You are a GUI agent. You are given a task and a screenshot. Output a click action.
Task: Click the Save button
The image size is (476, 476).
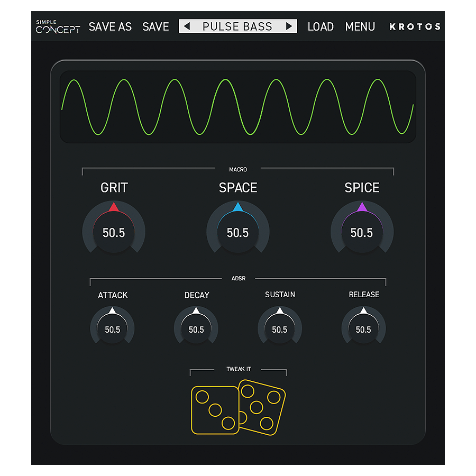click(155, 27)
